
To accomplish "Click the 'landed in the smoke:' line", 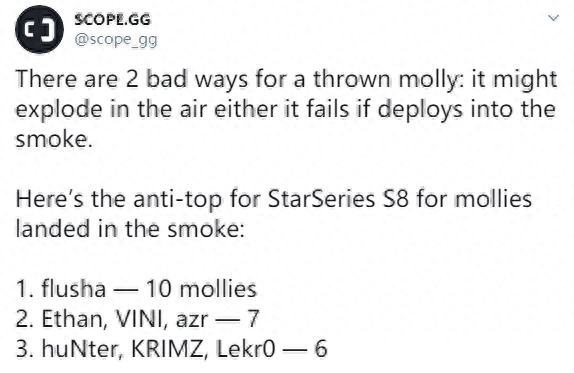I will point(130,229).
